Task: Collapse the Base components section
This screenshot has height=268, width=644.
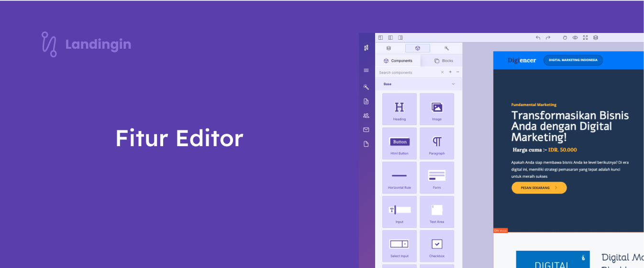Action: click(453, 84)
